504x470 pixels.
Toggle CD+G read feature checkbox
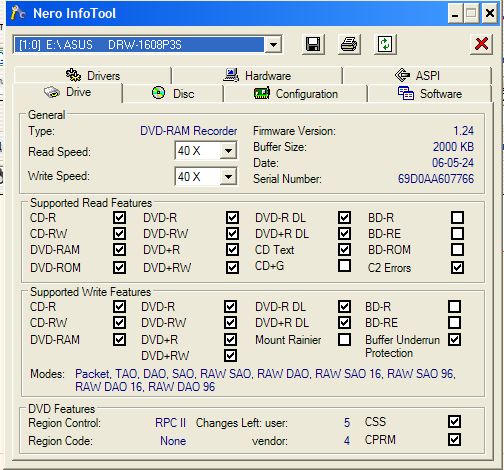[x=344, y=266]
